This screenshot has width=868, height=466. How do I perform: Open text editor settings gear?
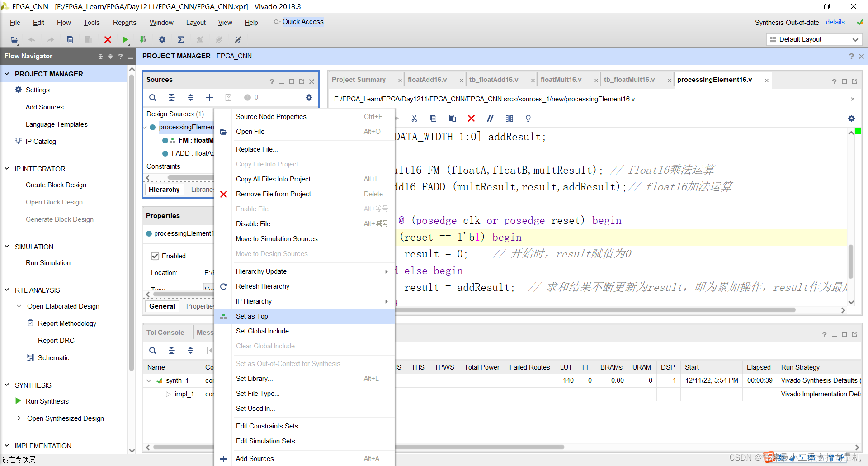pos(851,119)
